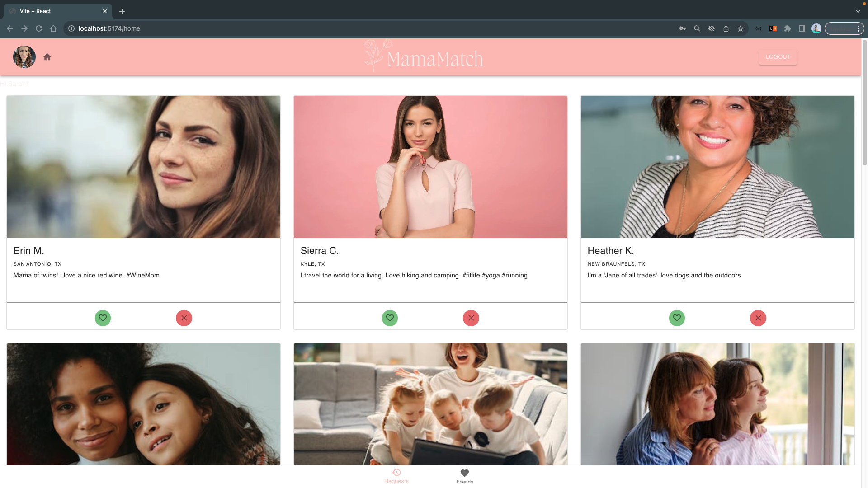Reject Sierra C. using red X button

pyautogui.click(x=471, y=318)
